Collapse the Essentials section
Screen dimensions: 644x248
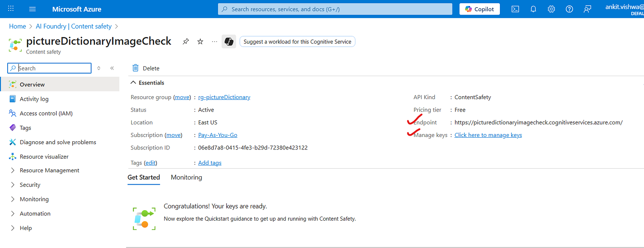(x=147, y=83)
